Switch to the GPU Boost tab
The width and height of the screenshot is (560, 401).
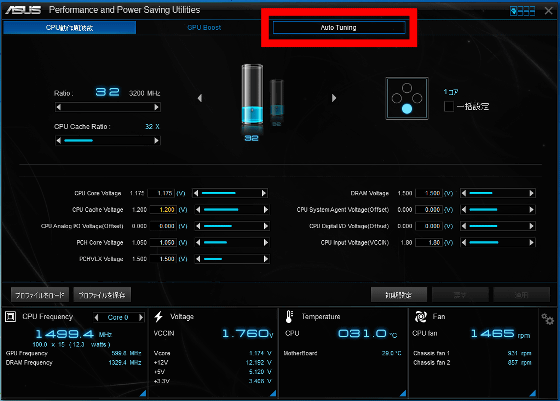pos(204,27)
